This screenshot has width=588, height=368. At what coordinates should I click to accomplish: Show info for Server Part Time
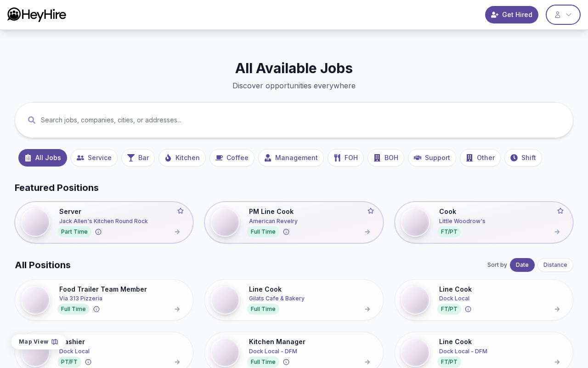click(98, 232)
